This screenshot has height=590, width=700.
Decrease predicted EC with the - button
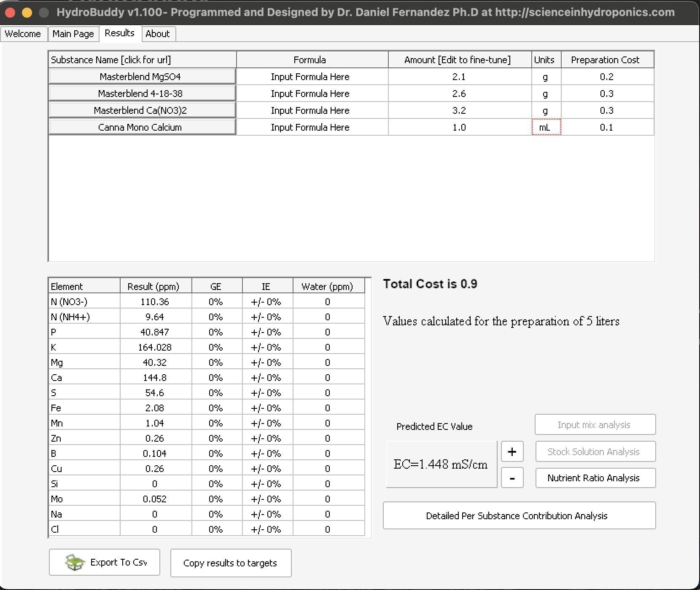point(512,478)
